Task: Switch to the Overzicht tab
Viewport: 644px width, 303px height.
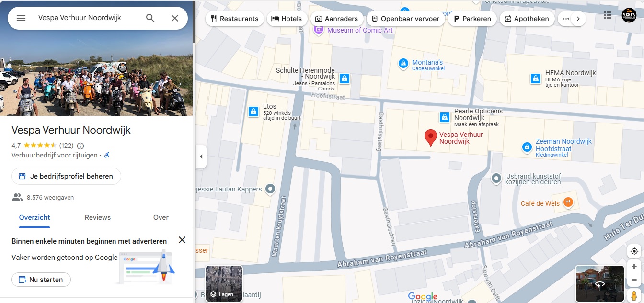Action: coord(34,217)
